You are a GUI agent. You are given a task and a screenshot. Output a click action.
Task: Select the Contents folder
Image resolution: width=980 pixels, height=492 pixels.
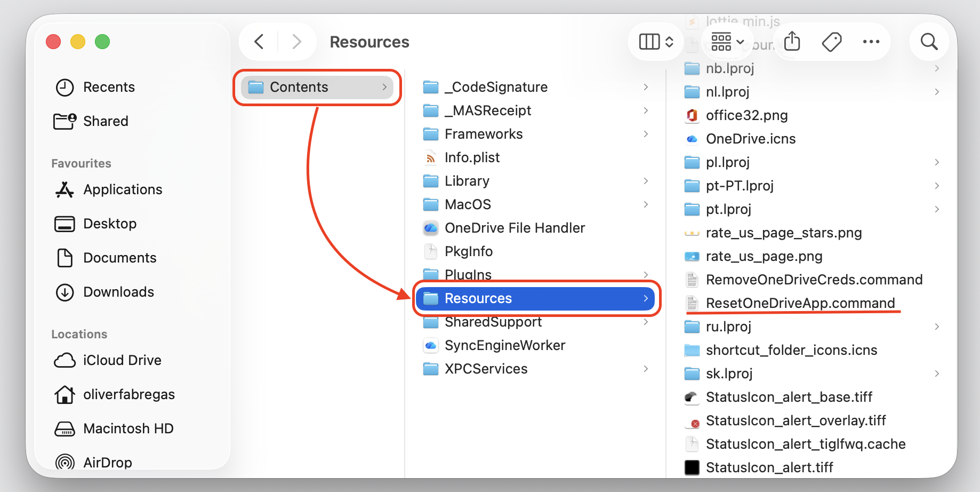click(x=317, y=87)
